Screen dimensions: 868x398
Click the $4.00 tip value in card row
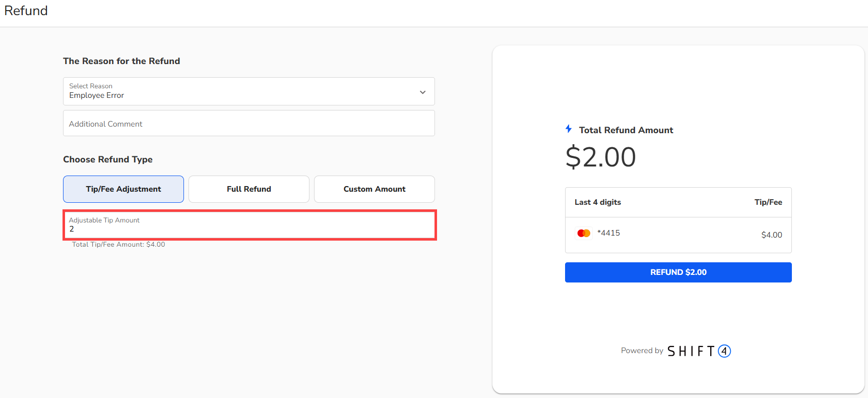click(x=771, y=235)
